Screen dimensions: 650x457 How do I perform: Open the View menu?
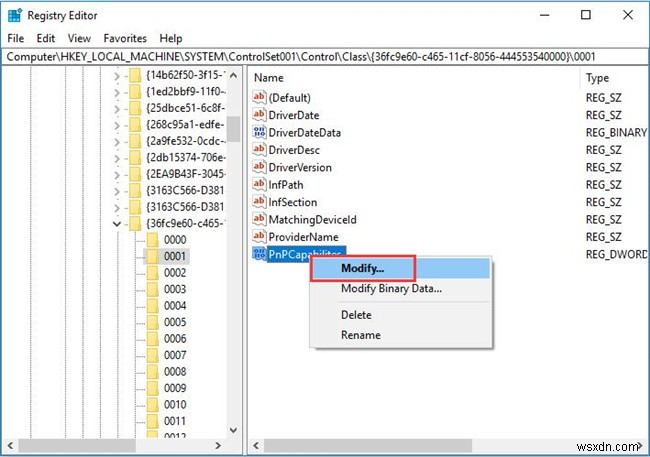[x=79, y=38]
